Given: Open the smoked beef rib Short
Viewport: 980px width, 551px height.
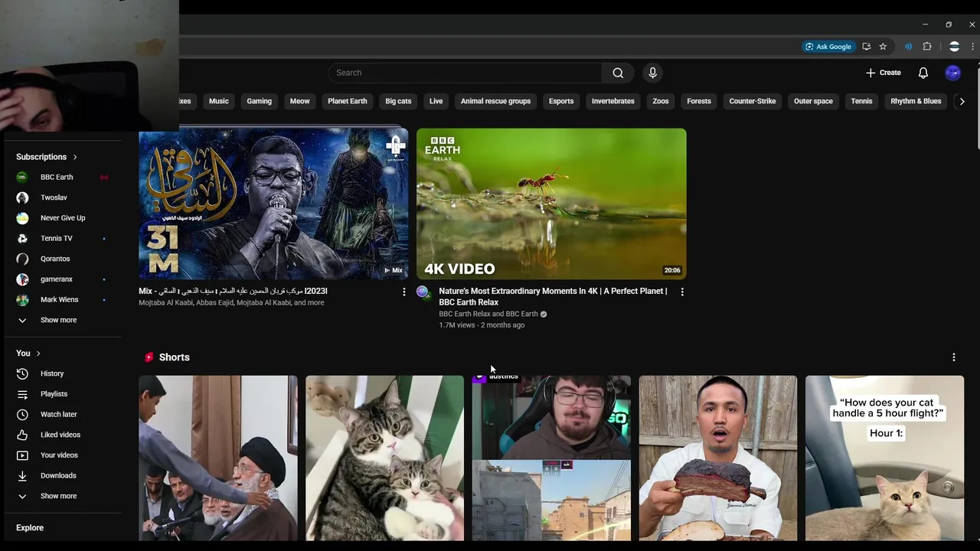Looking at the screenshot, I should tap(718, 458).
